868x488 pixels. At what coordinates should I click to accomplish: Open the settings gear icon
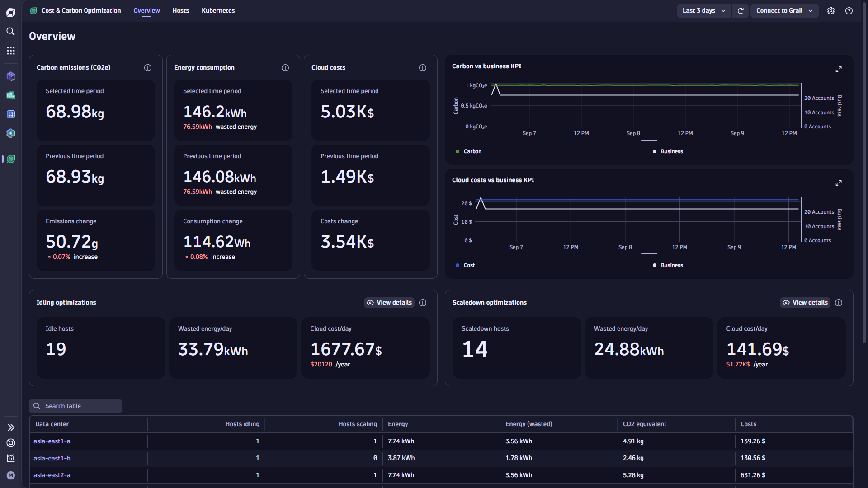click(831, 11)
